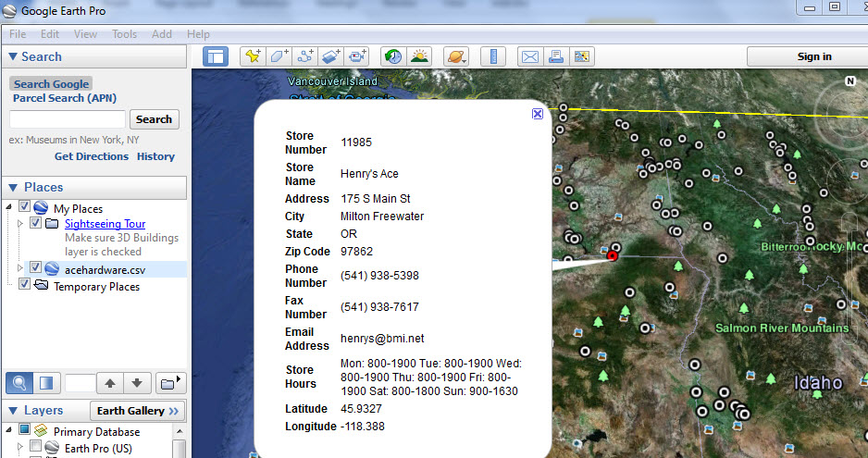Add a path from the toolbar

click(x=305, y=56)
